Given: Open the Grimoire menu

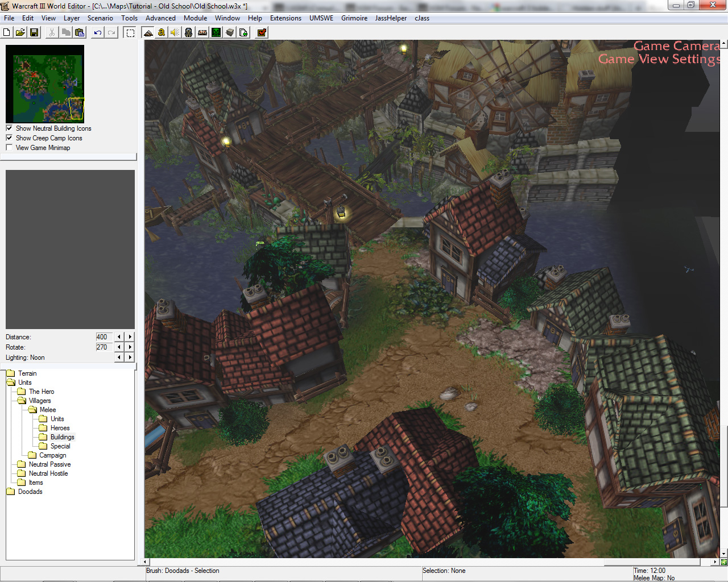Looking at the screenshot, I should tap(354, 18).
